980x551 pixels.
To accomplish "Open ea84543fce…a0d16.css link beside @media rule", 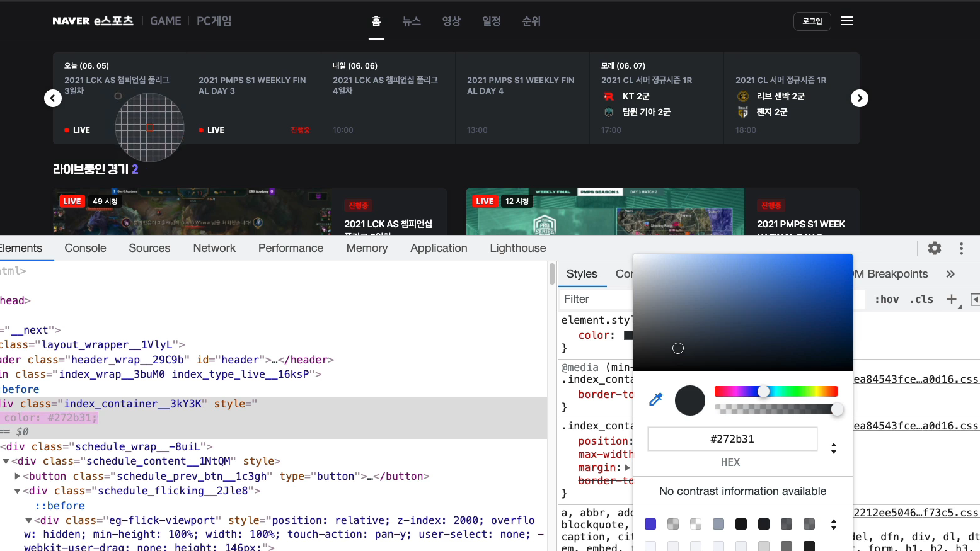I will pyautogui.click(x=916, y=379).
